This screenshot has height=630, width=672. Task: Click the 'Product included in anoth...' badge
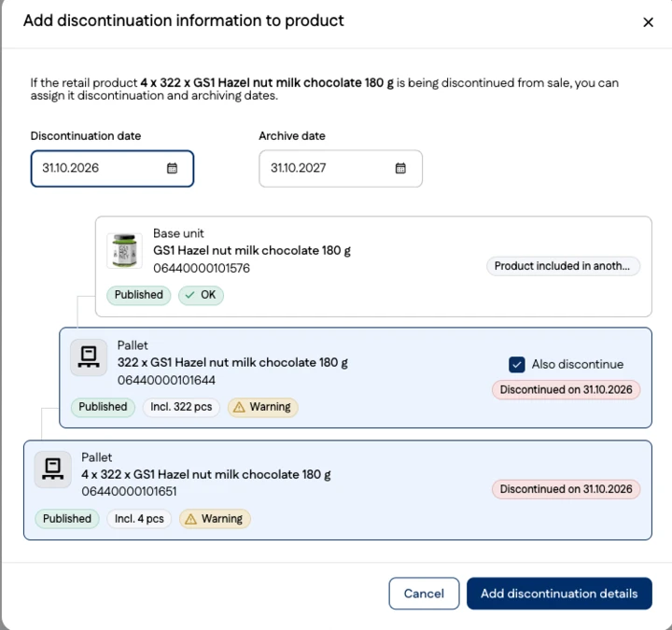click(563, 266)
